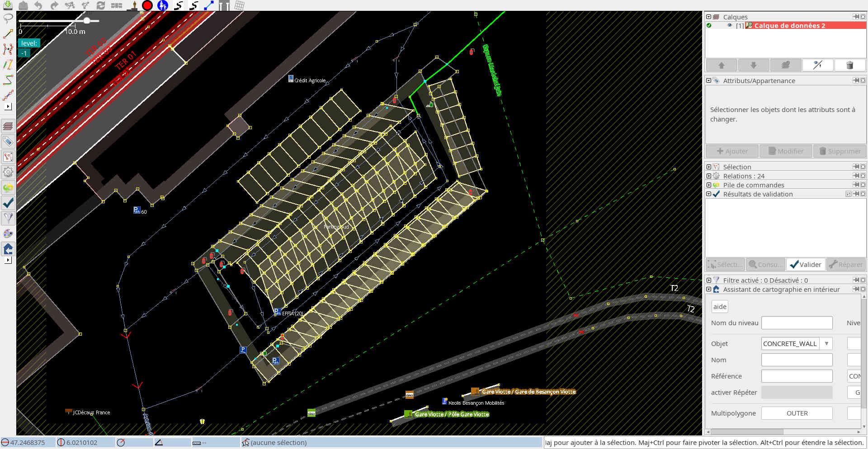Screen dimensions: 868x449
Task: Click the aide button
Action: [720, 307]
